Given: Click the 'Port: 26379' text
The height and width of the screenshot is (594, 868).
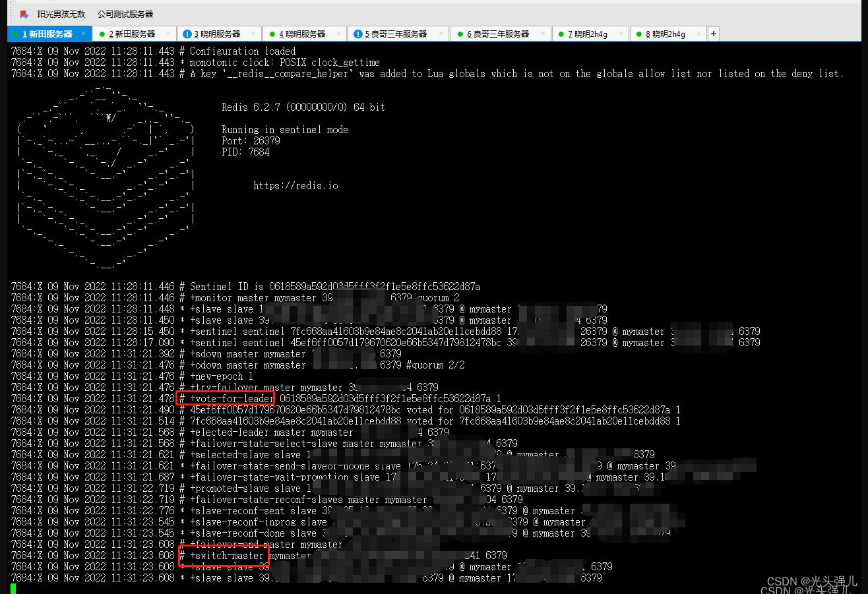Looking at the screenshot, I should pos(251,140).
